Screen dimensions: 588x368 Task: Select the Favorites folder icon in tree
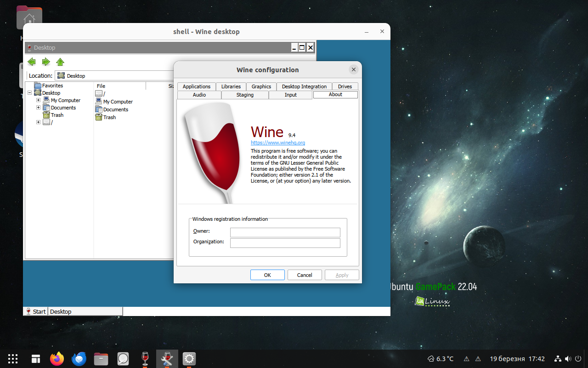pyautogui.click(x=38, y=86)
